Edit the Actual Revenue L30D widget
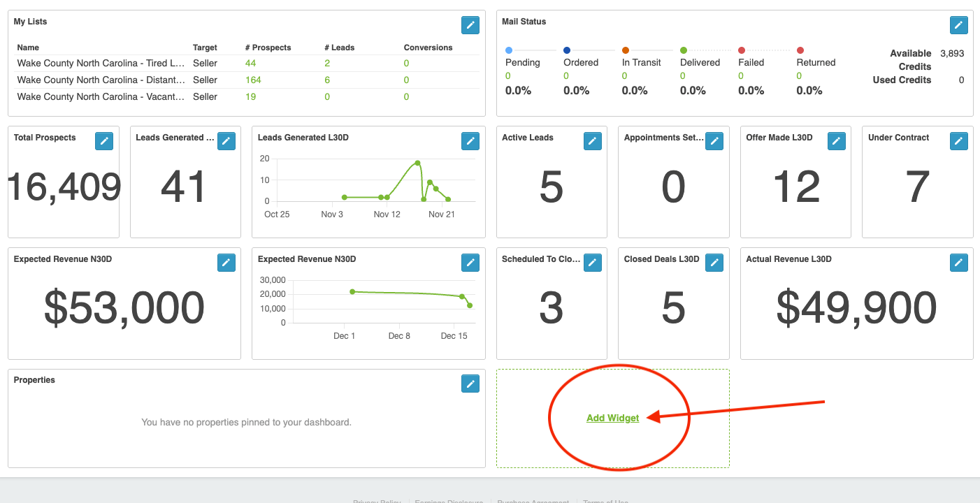The image size is (980, 503). (958, 263)
